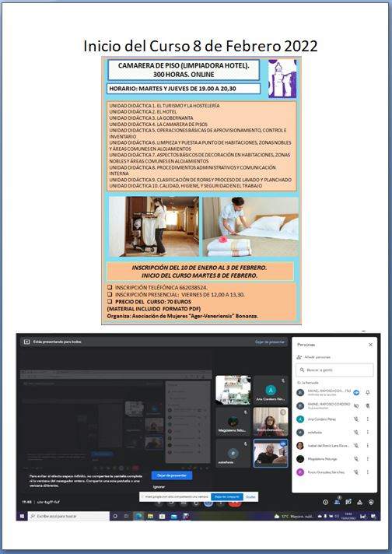
Task: Click purple avatar of Rocío González Sánchez
Action: coord(300,472)
